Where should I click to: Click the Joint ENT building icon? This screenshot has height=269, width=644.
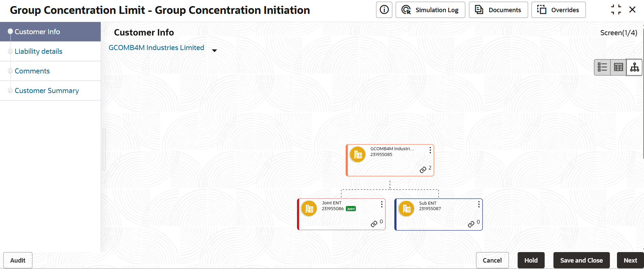pos(309,208)
